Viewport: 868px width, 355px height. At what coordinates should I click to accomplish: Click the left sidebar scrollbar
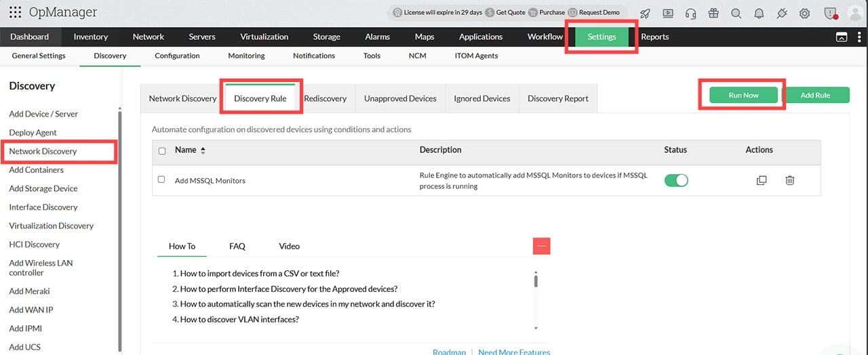120,230
